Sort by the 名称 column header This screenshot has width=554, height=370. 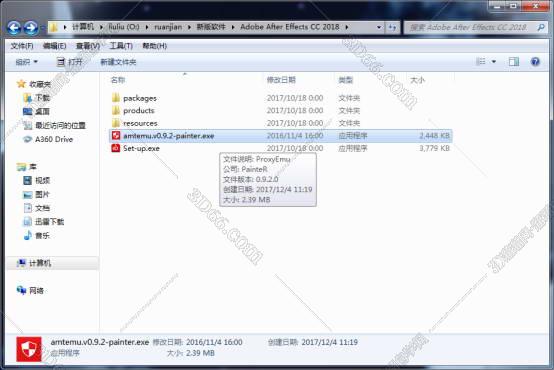point(118,80)
